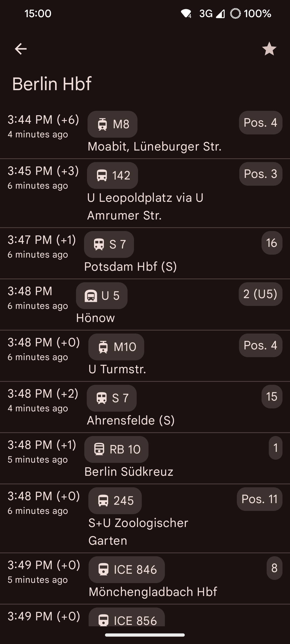290x644 pixels.
Task: Tap the Berlin Hbf station title
Action: coord(52,84)
